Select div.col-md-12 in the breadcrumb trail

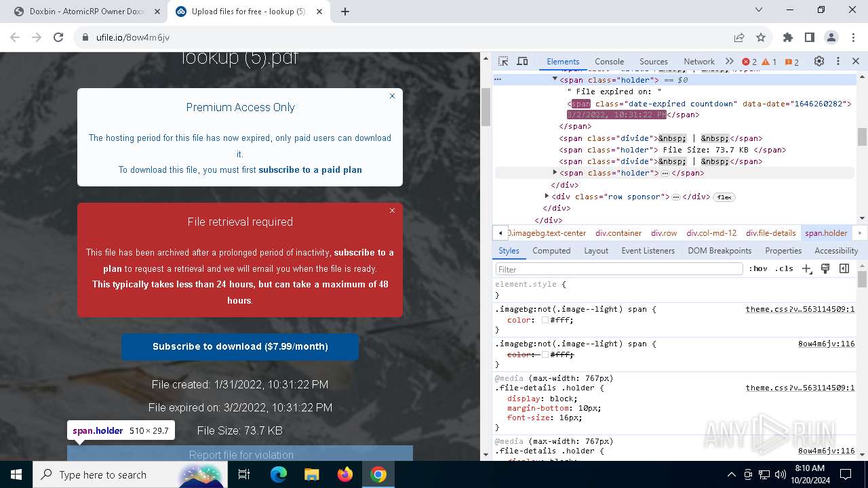click(711, 233)
